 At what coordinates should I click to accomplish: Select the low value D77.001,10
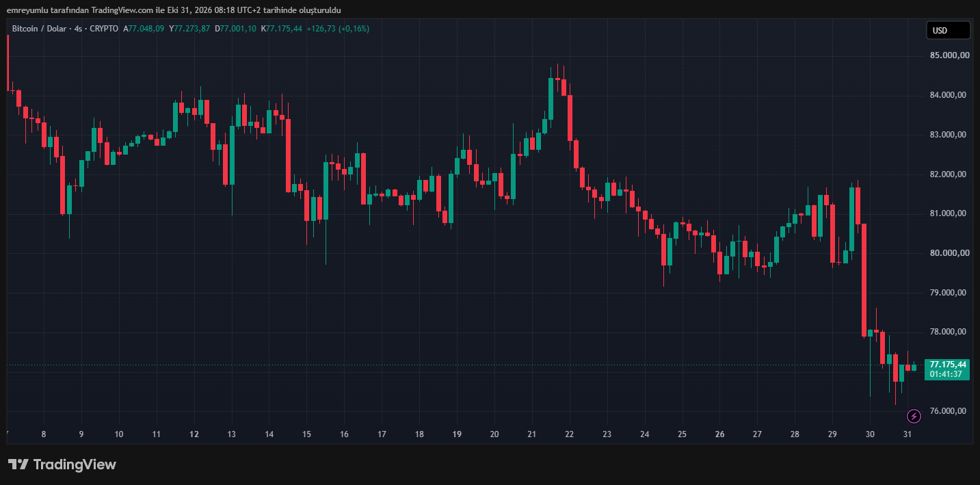click(235, 29)
